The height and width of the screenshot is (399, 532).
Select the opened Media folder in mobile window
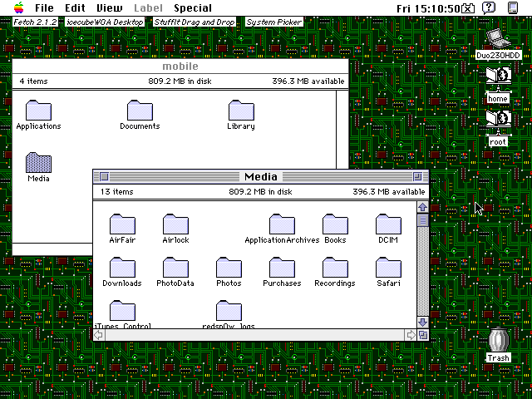click(x=39, y=163)
